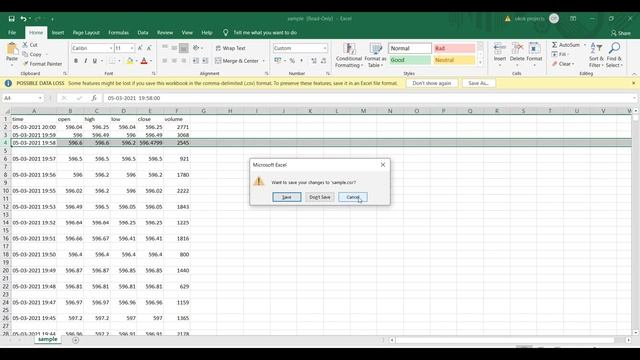Decrease the font size
640x360 pixels.
coord(149,48)
